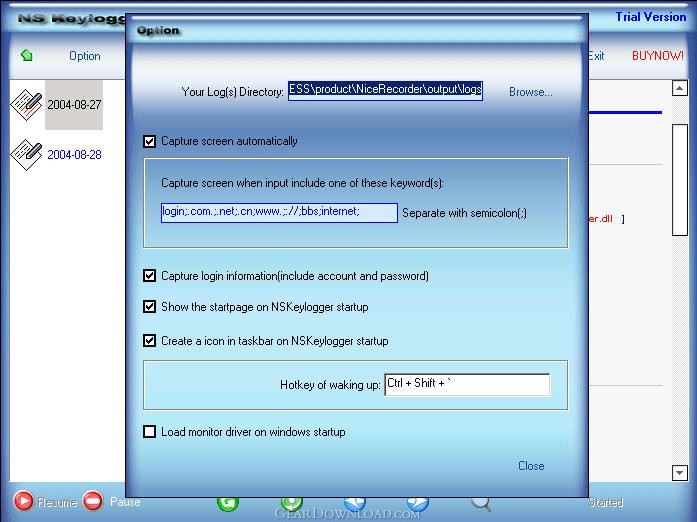Select the 2004-08-28 log icon

pos(26,154)
